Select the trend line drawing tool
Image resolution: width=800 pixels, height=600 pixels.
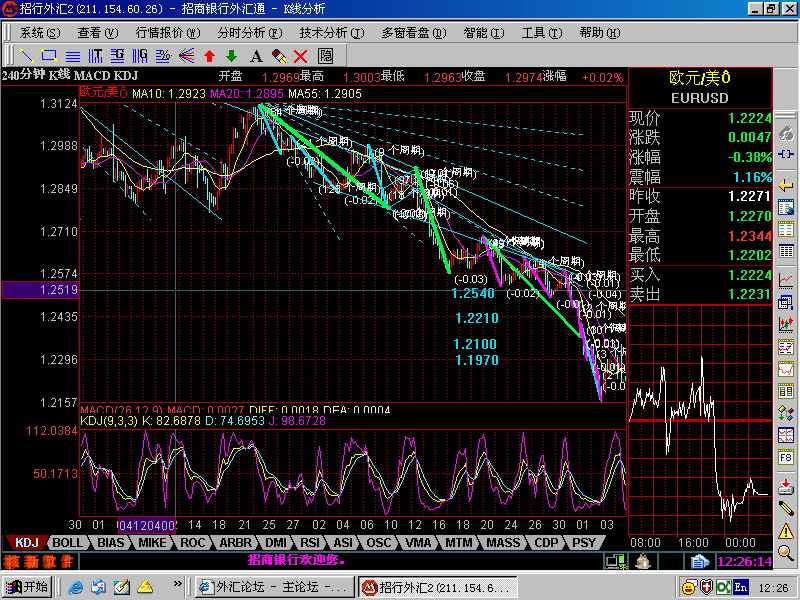point(27,56)
